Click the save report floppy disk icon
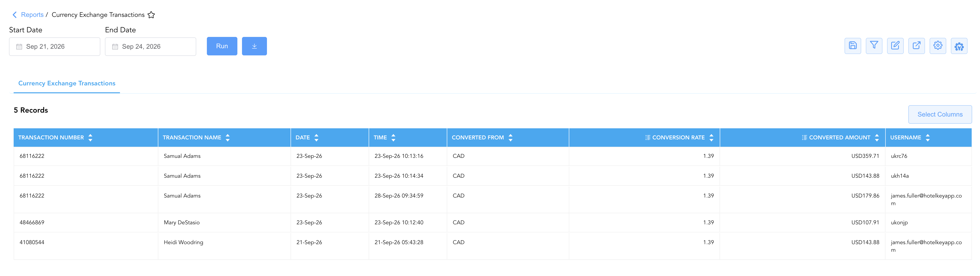The image size is (980, 276). click(853, 46)
